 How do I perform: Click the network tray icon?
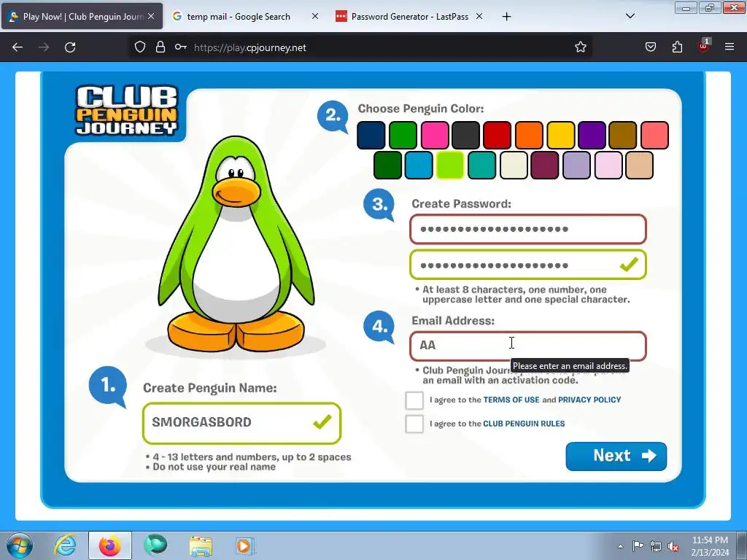pos(656,546)
